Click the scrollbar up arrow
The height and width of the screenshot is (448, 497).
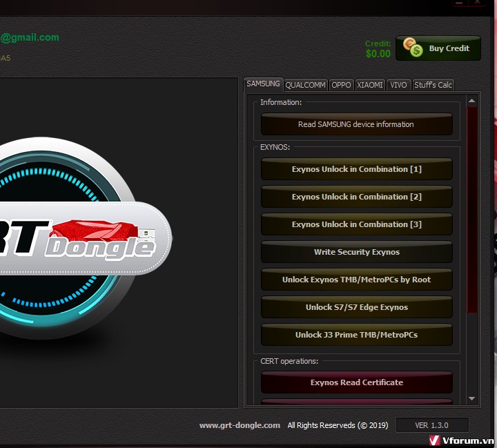pos(471,101)
